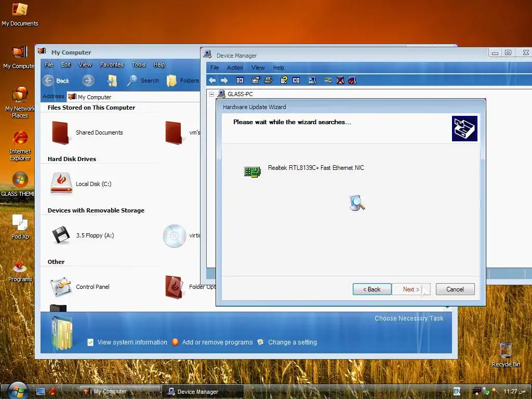Open Properties from Device Manager toolbar

(256, 81)
